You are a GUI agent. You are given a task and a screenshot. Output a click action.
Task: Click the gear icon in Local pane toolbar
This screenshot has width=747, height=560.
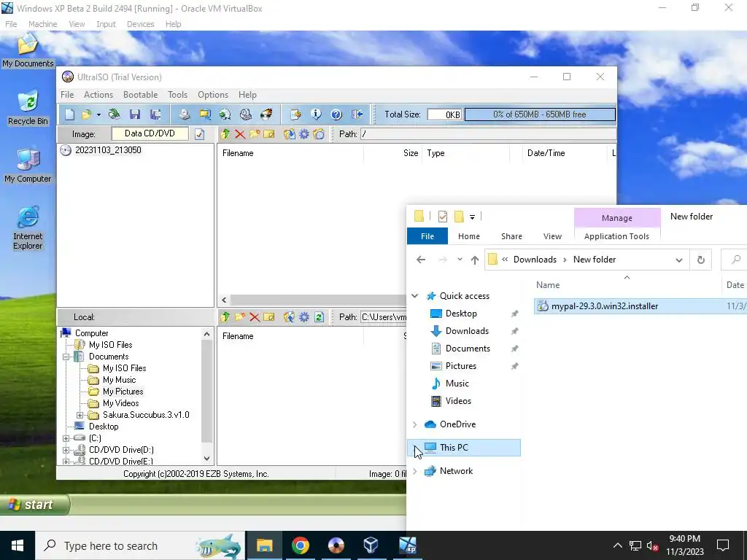(304, 317)
